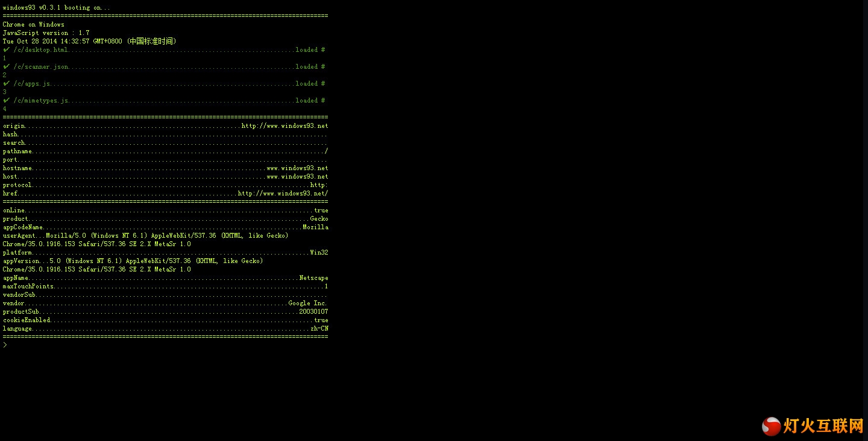Click the 'port' label
868x441 pixels.
(10, 160)
